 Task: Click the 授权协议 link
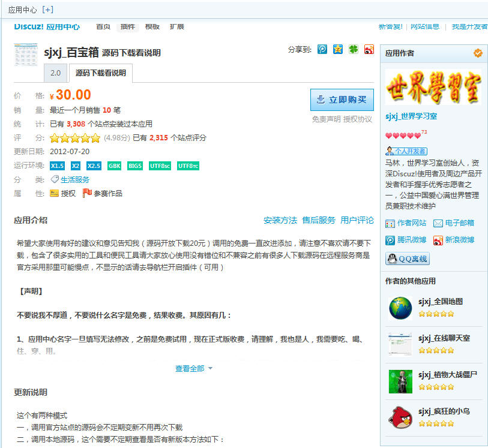(x=358, y=119)
